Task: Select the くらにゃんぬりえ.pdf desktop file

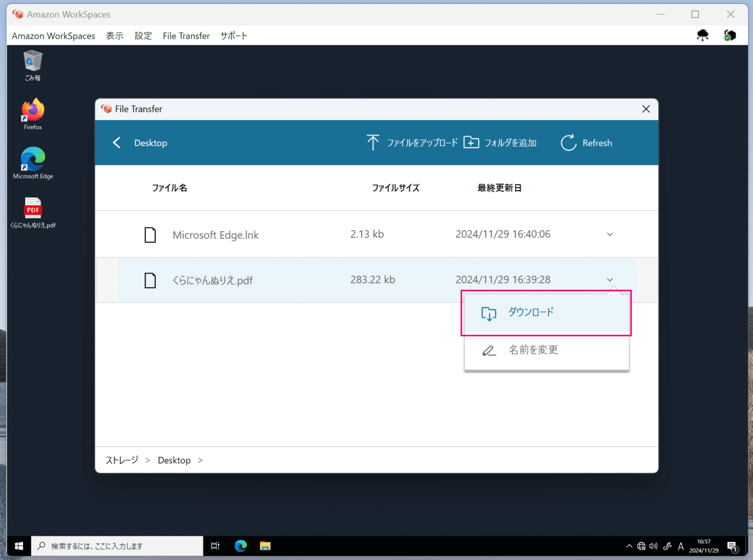Action: [33, 213]
